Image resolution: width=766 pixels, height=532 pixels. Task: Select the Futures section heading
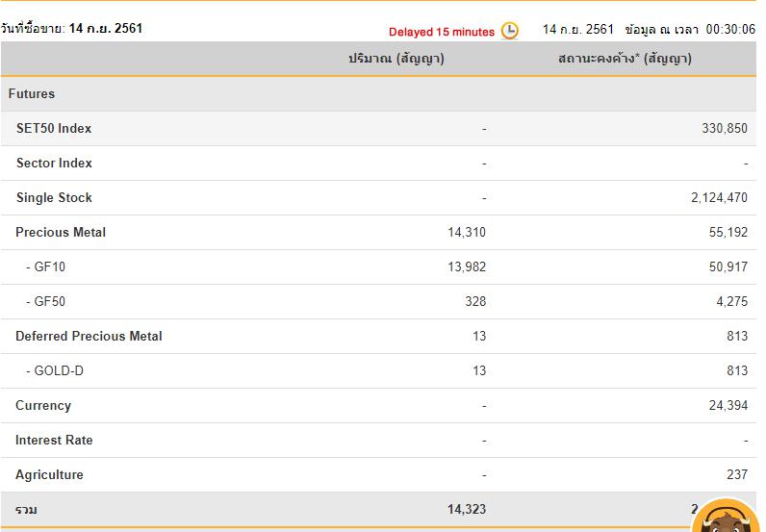[32, 93]
